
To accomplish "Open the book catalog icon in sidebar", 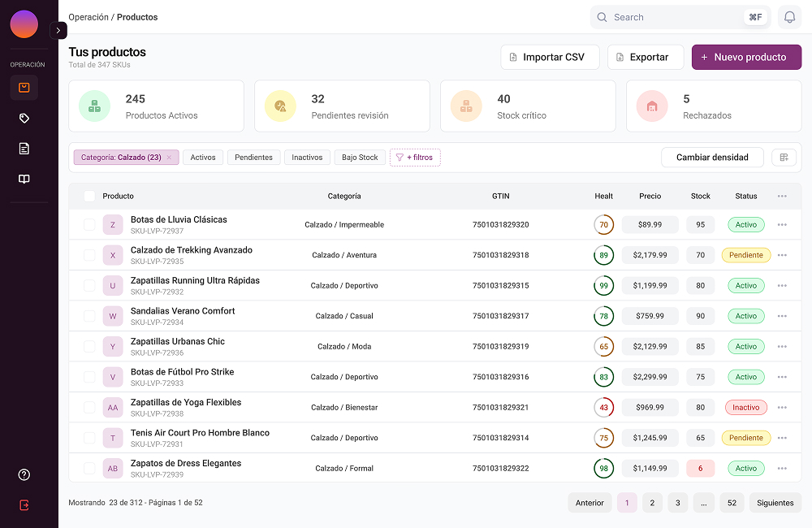I will tap(24, 179).
